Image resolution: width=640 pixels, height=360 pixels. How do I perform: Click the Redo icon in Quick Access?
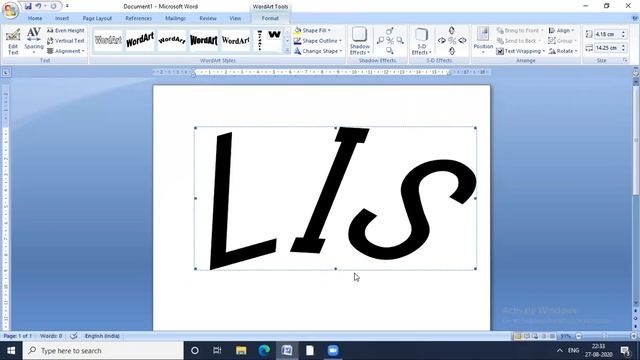point(53,6)
